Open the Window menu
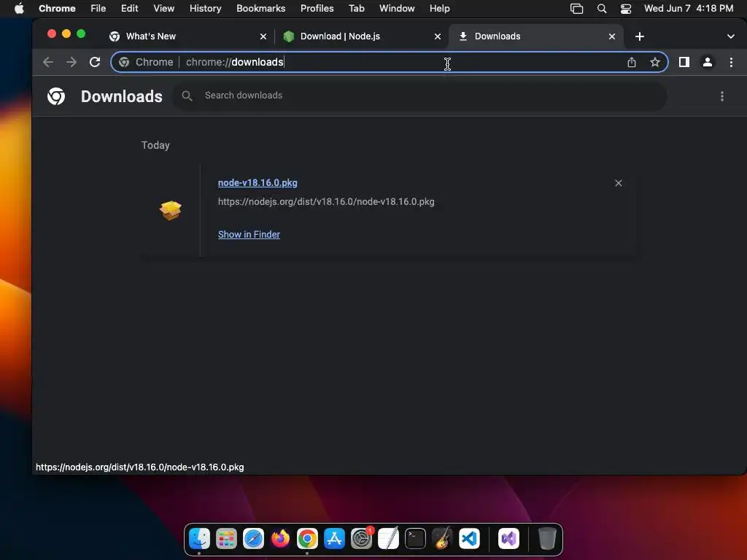The image size is (747, 560). coord(397,9)
